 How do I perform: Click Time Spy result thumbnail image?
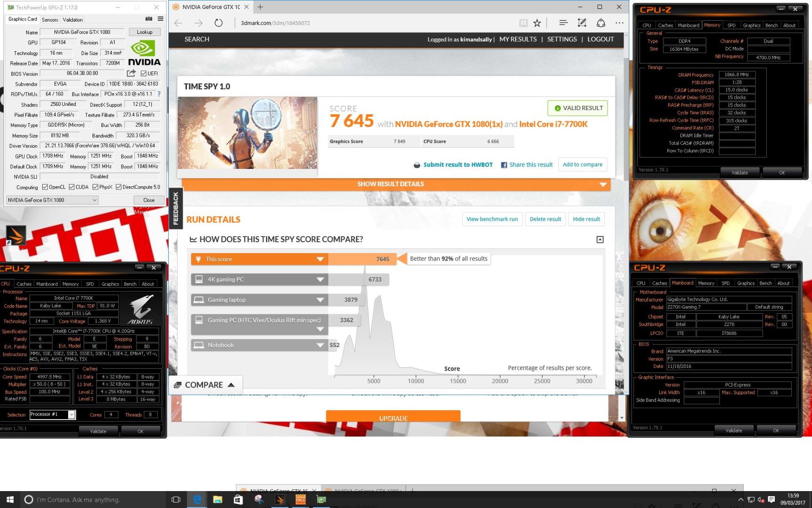pos(247,133)
